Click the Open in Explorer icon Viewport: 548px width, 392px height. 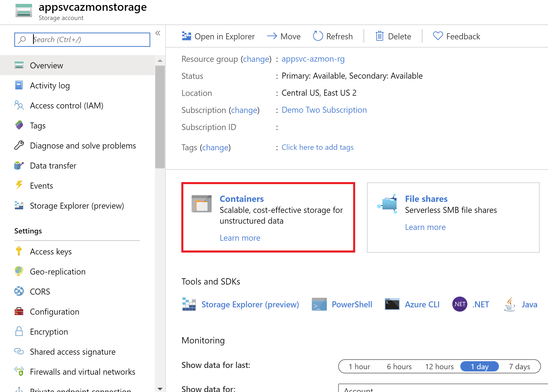[x=186, y=36]
